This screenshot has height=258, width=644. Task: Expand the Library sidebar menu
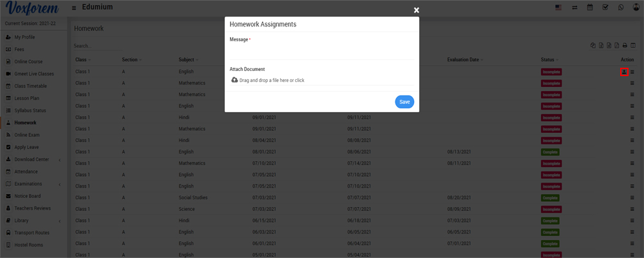[x=32, y=221]
